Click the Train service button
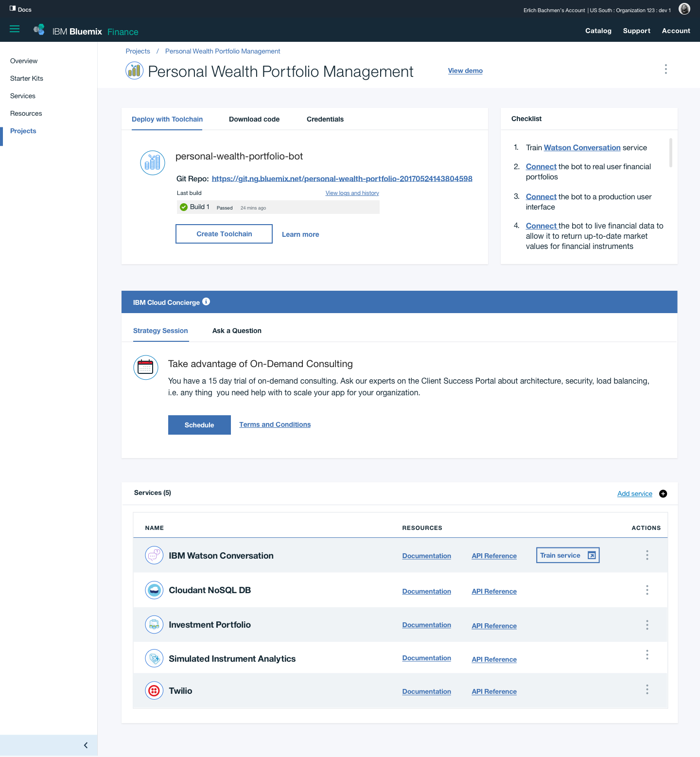Screen dimensions: 700x757 tap(567, 555)
